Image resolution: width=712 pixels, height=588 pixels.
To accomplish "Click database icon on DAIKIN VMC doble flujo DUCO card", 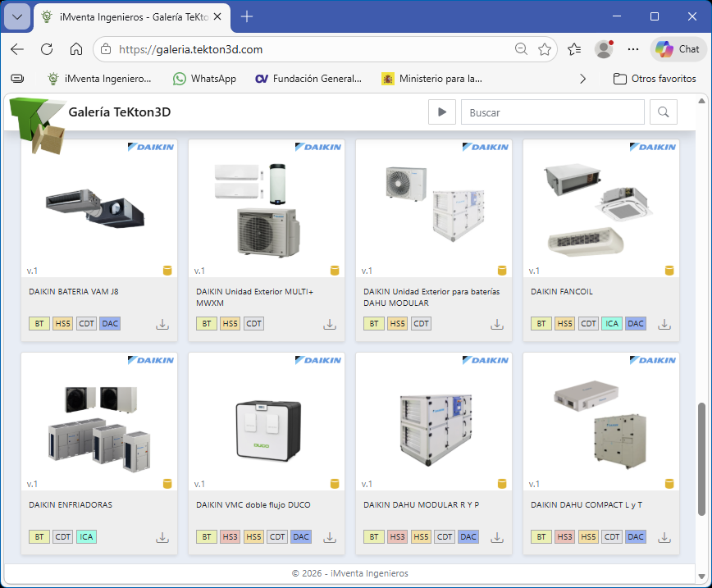I will point(335,484).
